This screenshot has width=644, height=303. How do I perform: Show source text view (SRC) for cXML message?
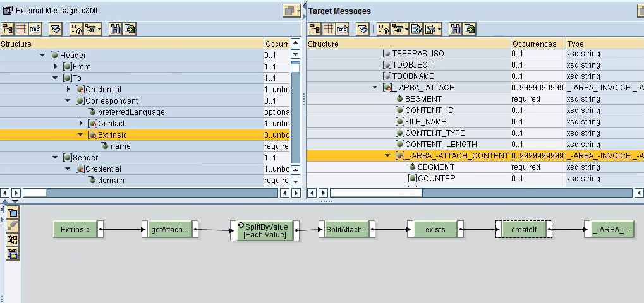pyautogui.click(x=35, y=29)
